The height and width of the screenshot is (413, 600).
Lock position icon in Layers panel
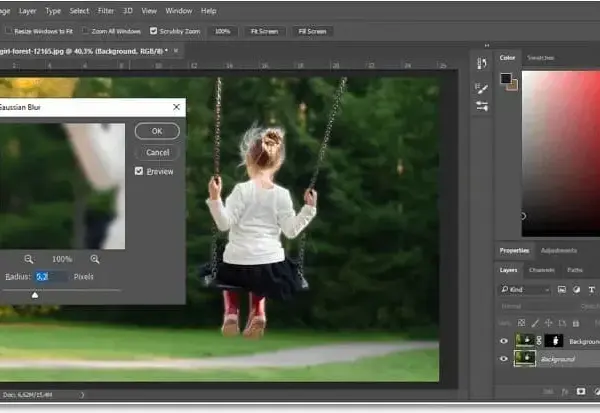(x=548, y=323)
